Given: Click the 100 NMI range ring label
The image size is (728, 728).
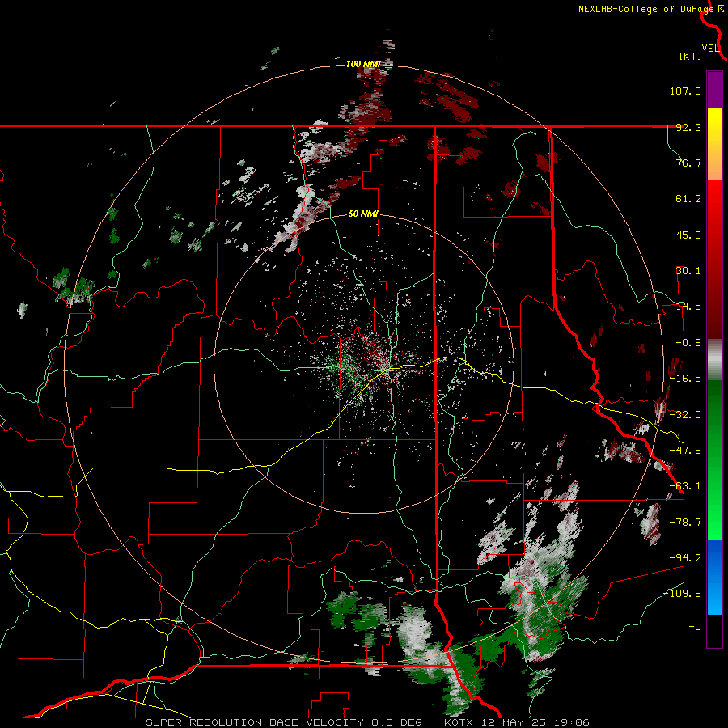Looking at the screenshot, I should [363, 64].
